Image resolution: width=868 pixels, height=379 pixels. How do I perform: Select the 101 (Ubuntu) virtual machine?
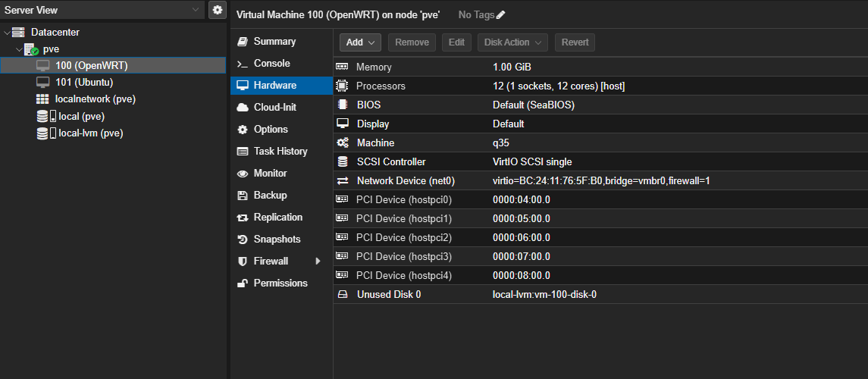83,83
